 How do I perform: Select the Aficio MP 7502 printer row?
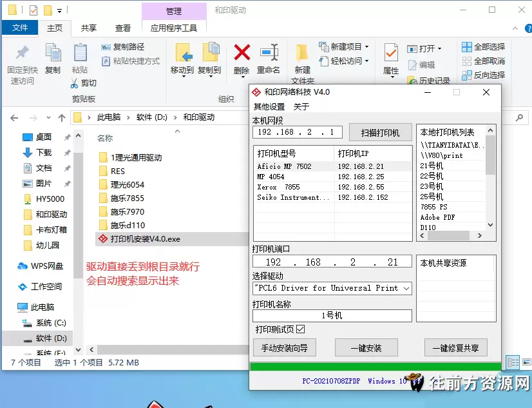pyautogui.click(x=332, y=166)
